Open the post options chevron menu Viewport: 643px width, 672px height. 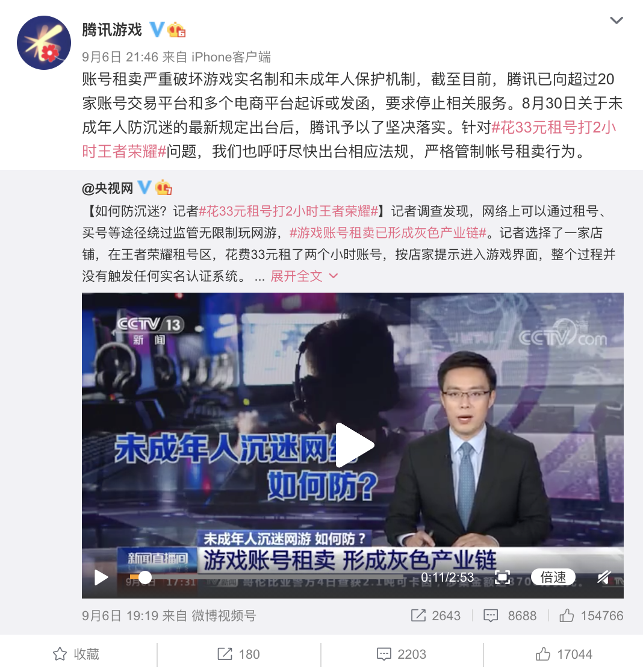click(x=616, y=20)
